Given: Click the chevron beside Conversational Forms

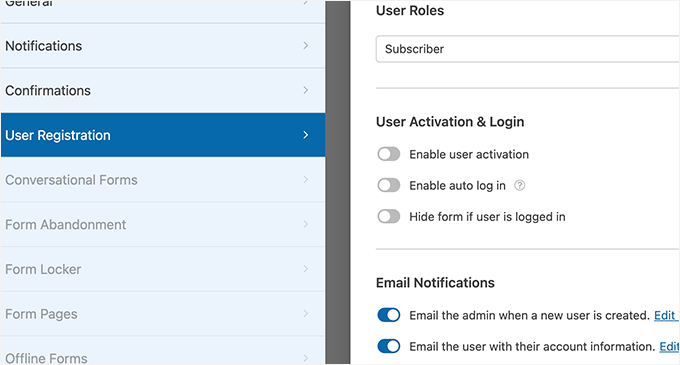Looking at the screenshot, I should (x=306, y=179).
